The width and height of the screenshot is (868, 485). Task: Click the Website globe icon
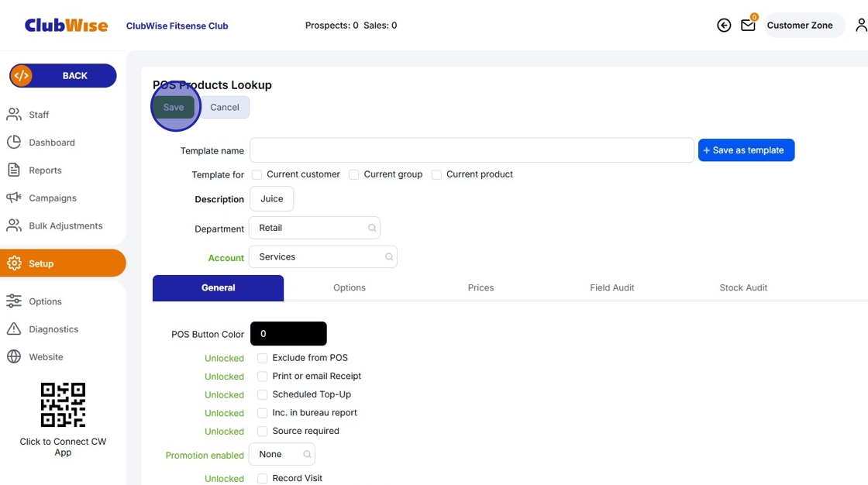pyautogui.click(x=14, y=356)
